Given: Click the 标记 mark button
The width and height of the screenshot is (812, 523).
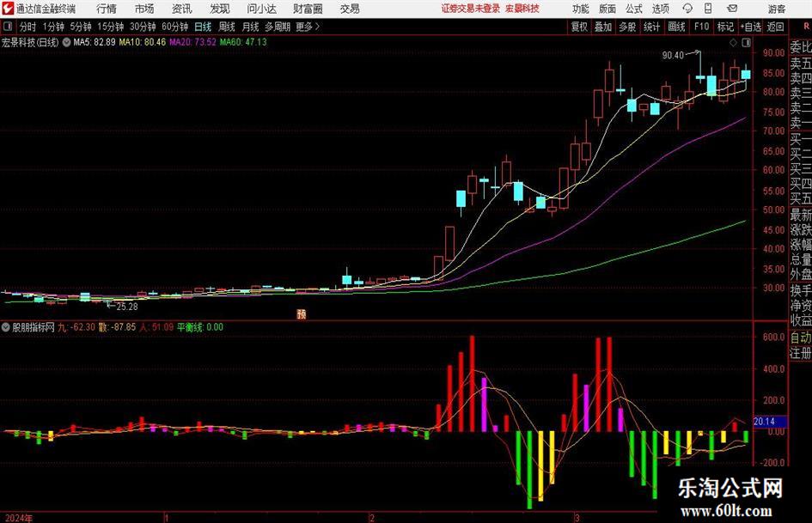Looking at the screenshot, I should [x=725, y=27].
